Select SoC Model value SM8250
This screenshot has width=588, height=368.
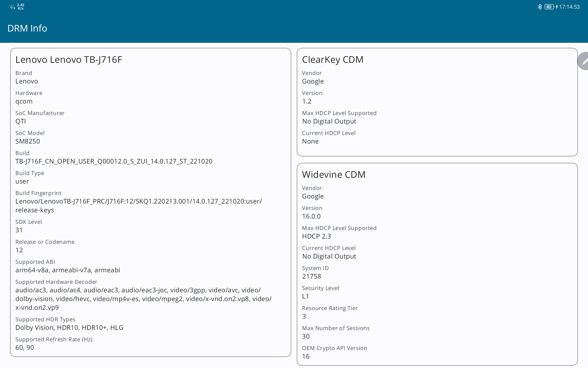click(x=28, y=141)
